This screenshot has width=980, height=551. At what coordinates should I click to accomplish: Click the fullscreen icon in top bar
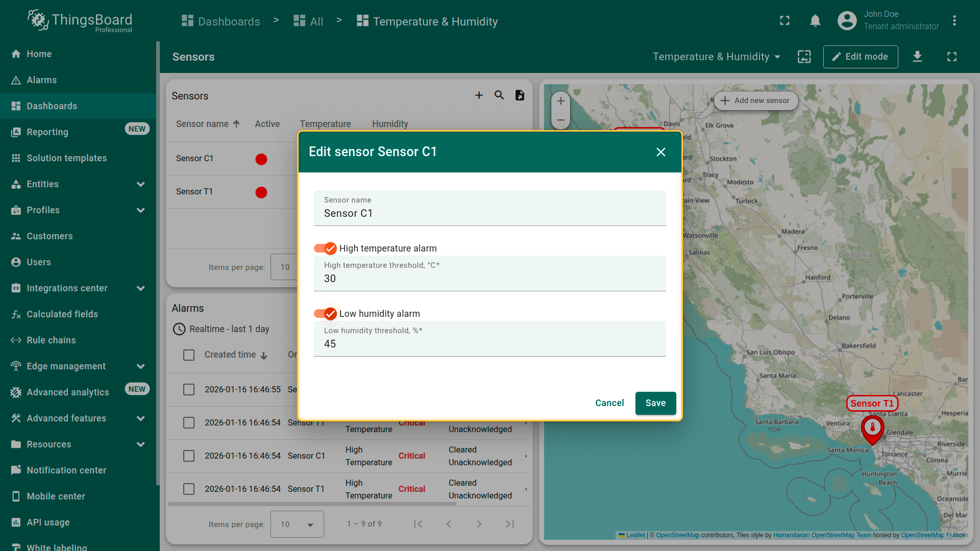coord(785,21)
